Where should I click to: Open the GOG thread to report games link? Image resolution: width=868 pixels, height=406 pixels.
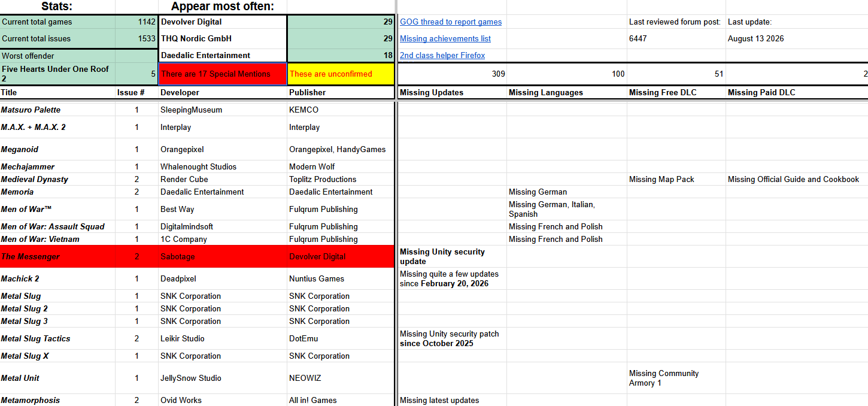(451, 22)
